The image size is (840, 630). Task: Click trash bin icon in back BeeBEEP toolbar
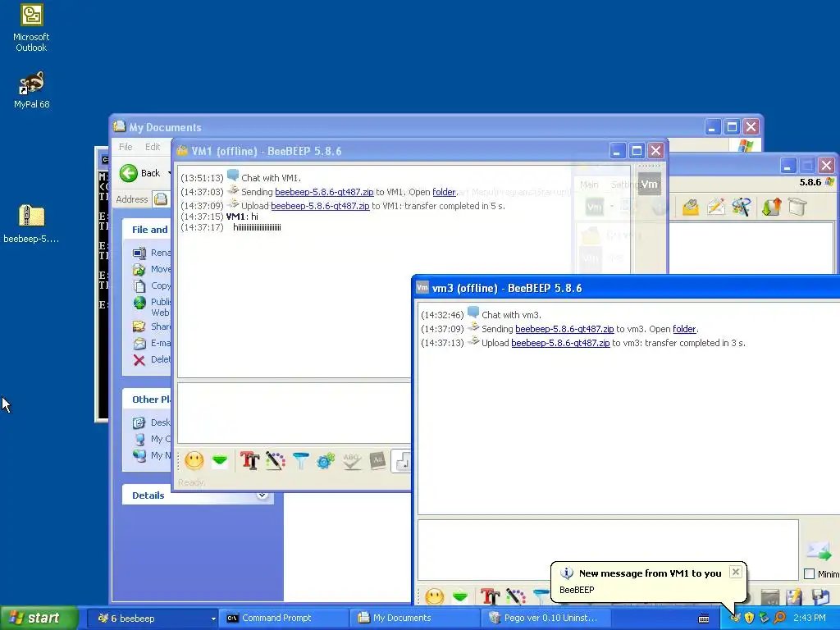(797, 207)
